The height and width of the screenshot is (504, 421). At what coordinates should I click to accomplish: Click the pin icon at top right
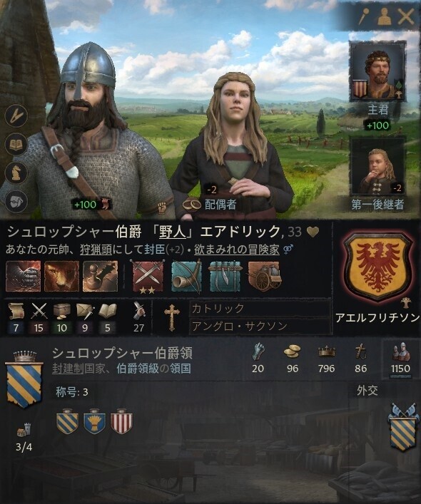(x=364, y=16)
